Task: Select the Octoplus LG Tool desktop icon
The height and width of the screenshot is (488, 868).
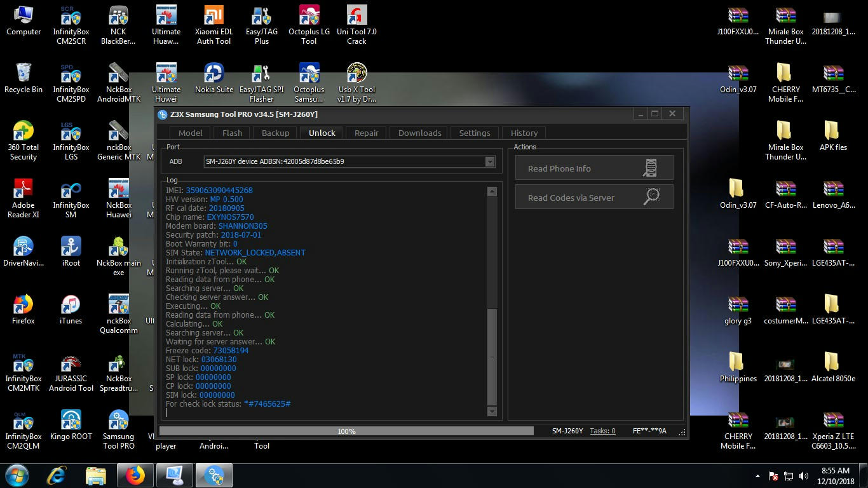Action: (x=309, y=25)
